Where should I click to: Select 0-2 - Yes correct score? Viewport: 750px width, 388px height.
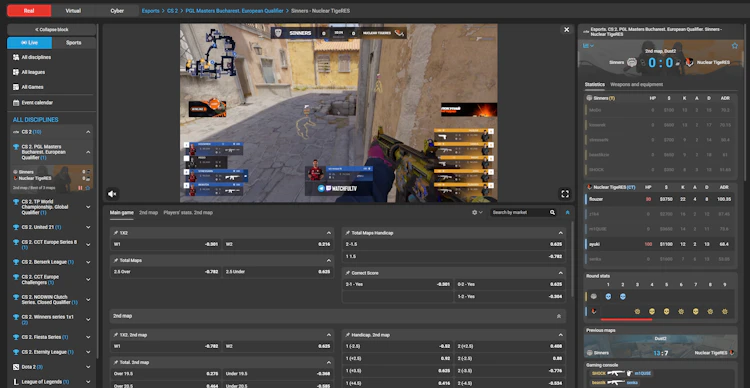(509, 284)
